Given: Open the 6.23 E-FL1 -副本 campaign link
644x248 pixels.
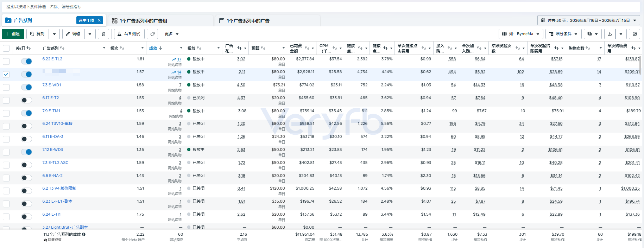Looking at the screenshot, I should pyautogui.click(x=57, y=201).
